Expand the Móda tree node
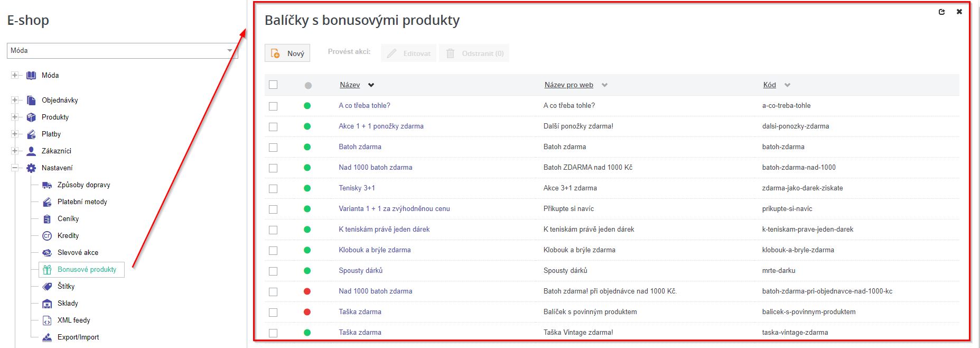This screenshot has height=348, width=980. [x=15, y=75]
